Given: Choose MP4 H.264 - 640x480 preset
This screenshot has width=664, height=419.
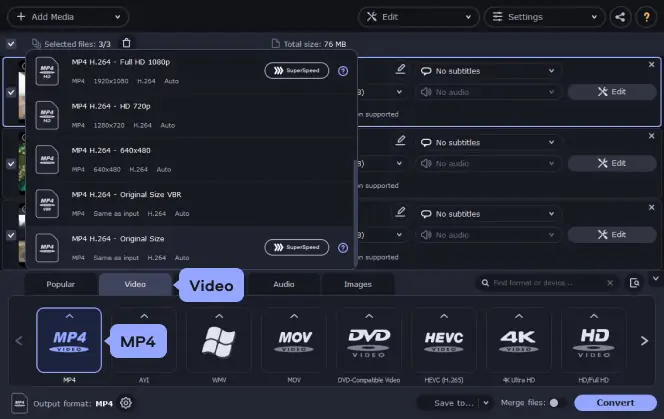Looking at the screenshot, I should [x=190, y=159].
